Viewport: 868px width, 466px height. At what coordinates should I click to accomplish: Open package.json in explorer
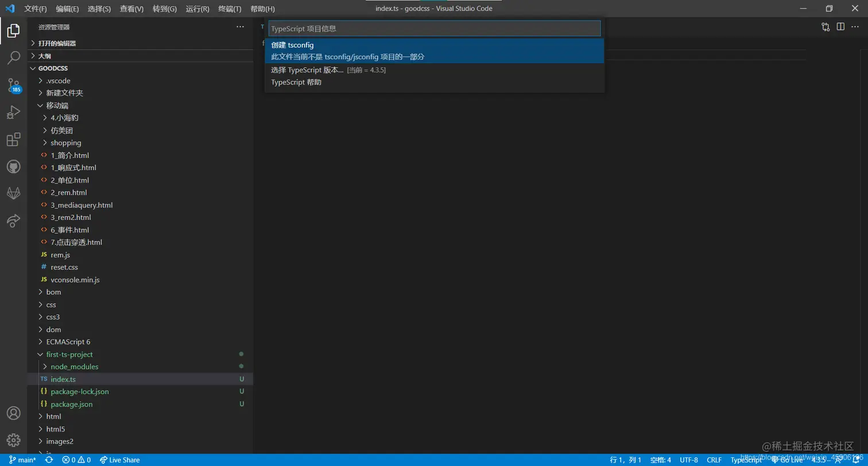(x=141, y=404)
